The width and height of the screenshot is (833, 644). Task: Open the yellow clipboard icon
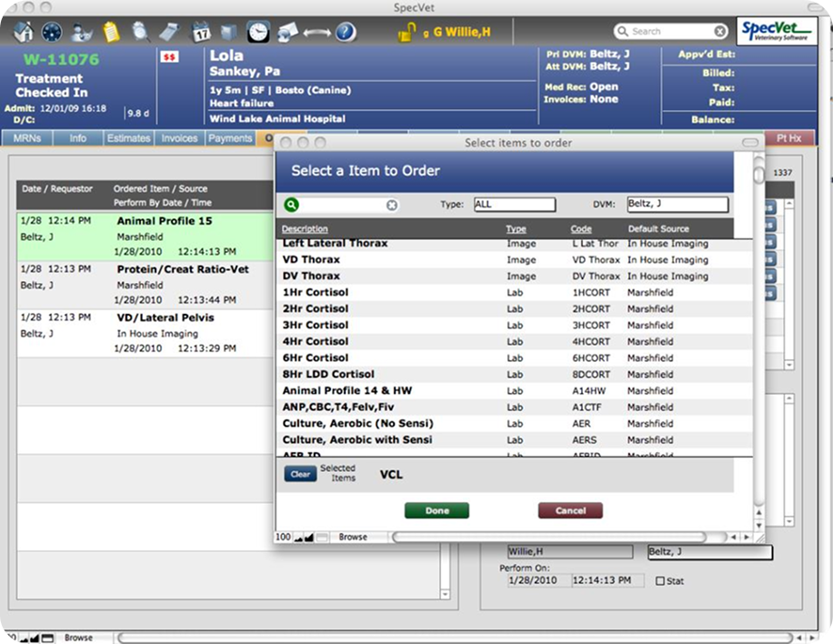[x=111, y=32]
